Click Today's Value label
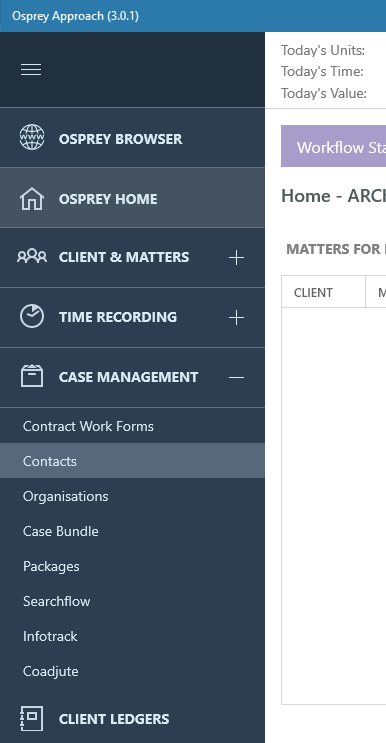The height and width of the screenshot is (743, 386). [323, 93]
